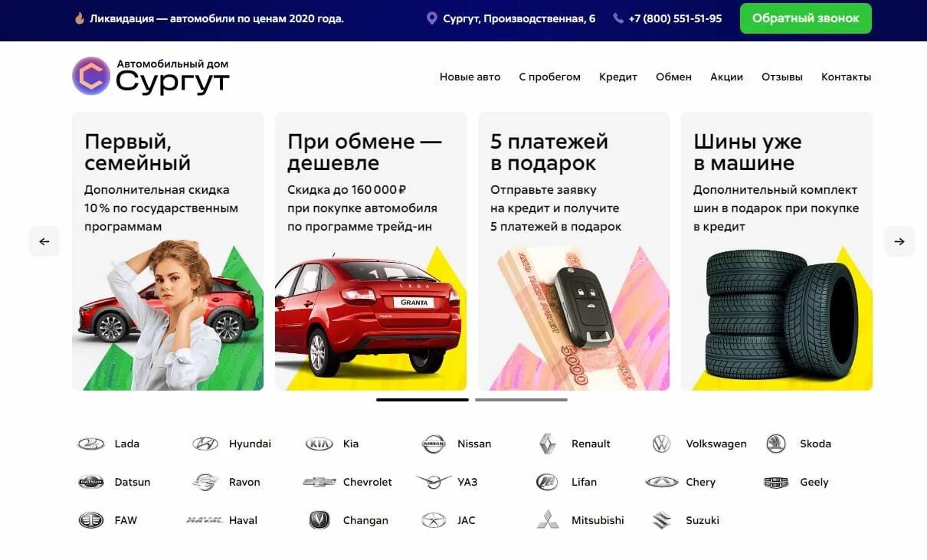Go to the previous carousel slide arrow
This screenshot has width=927, height=560.
click(44, 241)
